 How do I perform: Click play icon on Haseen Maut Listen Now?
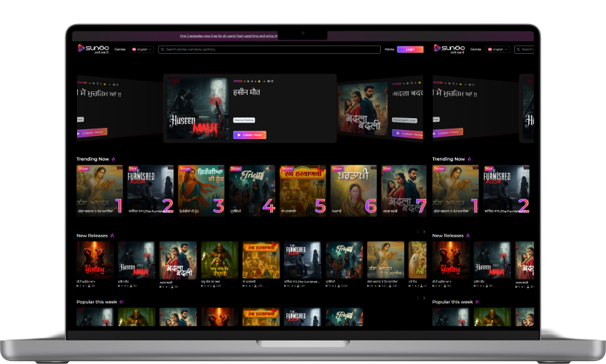pos(239,135)
